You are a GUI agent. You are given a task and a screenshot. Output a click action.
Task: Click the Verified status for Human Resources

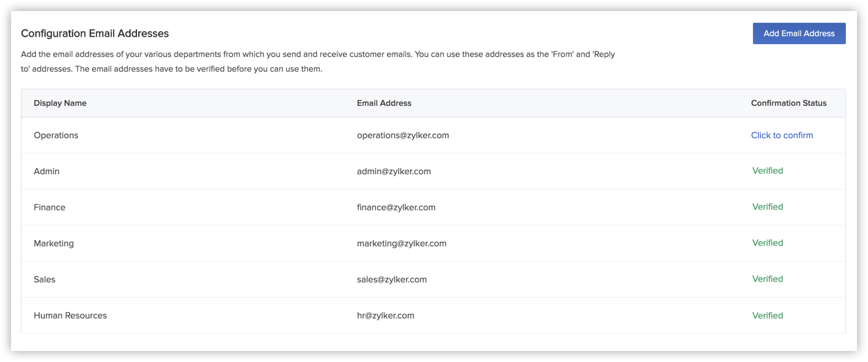pyautogui.click(x=767, y=316)
